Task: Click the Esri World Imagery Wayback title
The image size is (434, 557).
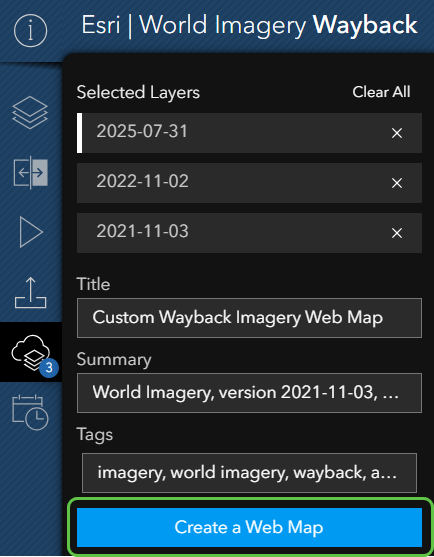Action: tap(249, 25)
